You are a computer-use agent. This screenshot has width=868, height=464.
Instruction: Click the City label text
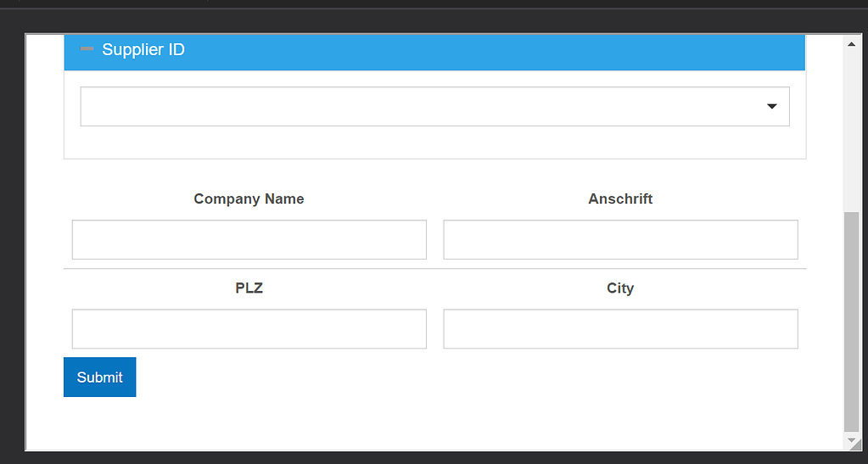coord(620,288)
